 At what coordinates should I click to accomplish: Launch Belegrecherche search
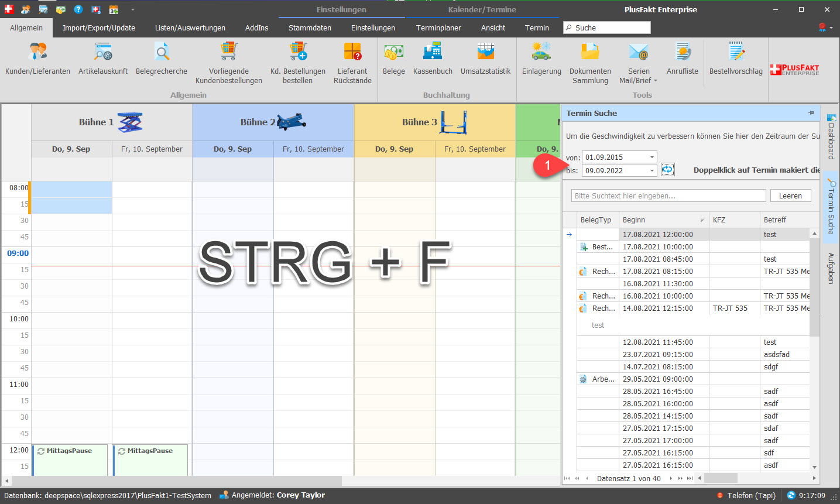point(162,59)
